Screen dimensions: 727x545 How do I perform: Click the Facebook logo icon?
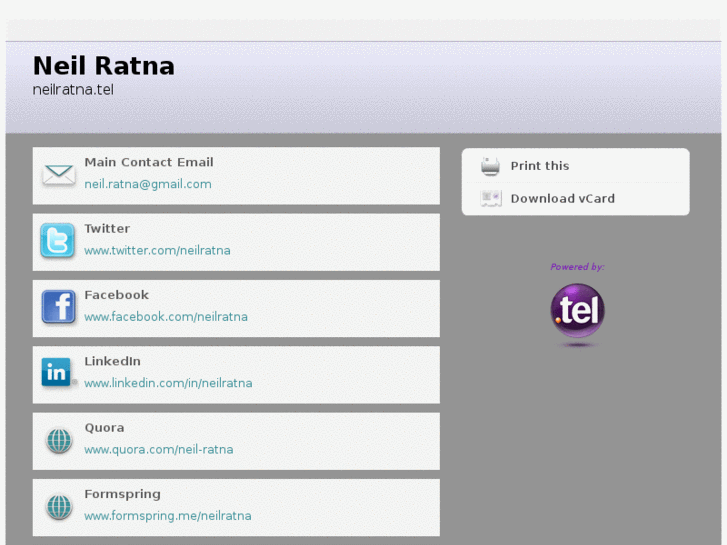click(58, 307)
